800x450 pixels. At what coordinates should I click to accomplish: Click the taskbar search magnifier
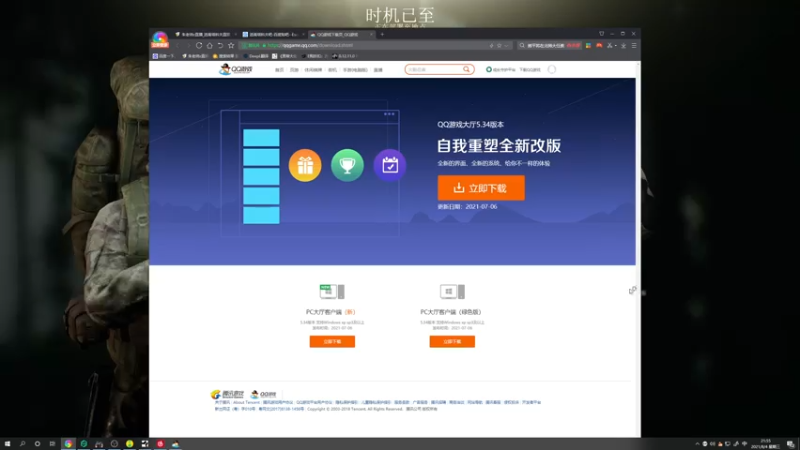pyautogui.click(x=22, y=444)
